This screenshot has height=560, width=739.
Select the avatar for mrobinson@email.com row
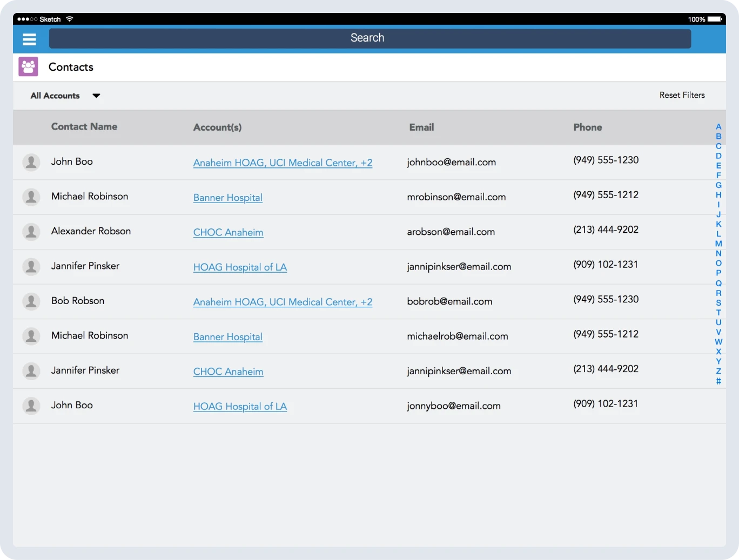click(31, 197)
